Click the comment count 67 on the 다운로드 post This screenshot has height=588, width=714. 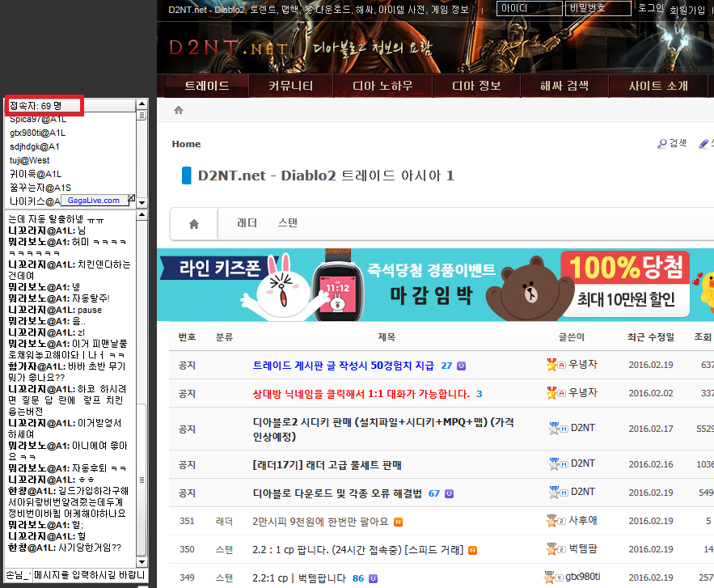[x=434, y=493]
